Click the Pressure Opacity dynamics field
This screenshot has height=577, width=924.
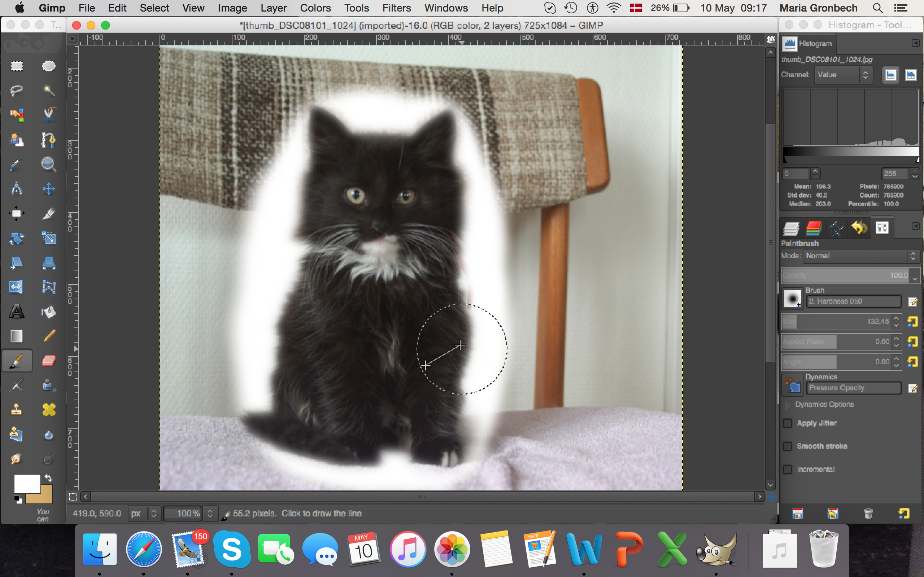tap(854, 388)
